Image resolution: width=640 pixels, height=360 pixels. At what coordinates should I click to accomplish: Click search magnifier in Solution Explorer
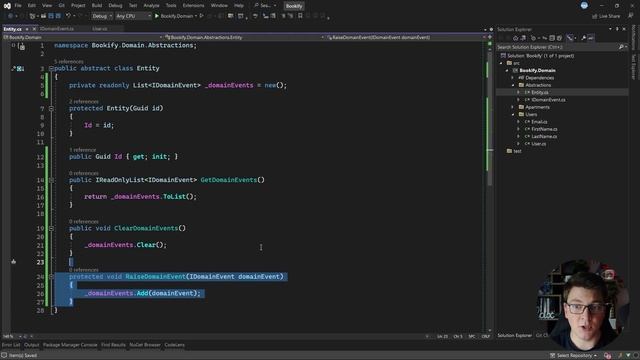(621, 47)
